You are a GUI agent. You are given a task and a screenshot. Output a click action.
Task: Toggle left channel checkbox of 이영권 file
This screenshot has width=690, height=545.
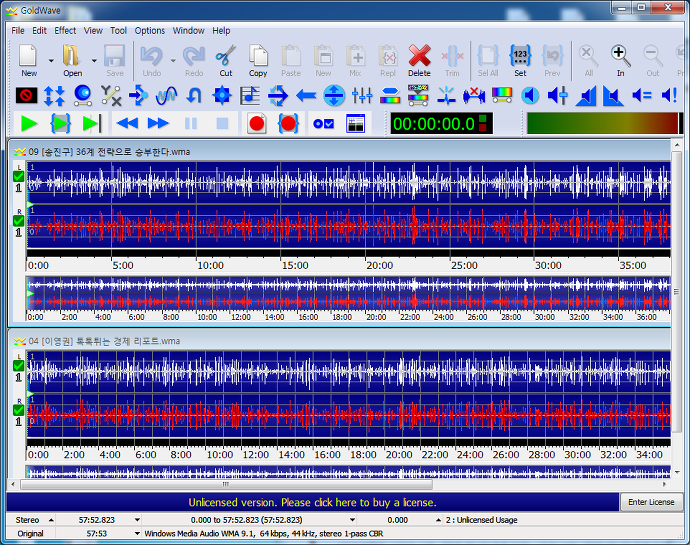point(18,366)
